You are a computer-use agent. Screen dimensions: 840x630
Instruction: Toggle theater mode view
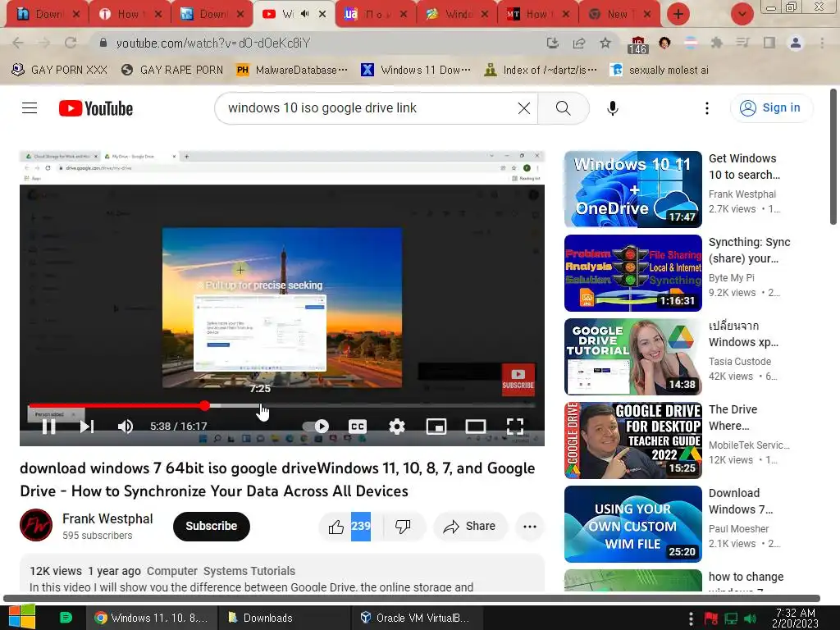[476, 427]
